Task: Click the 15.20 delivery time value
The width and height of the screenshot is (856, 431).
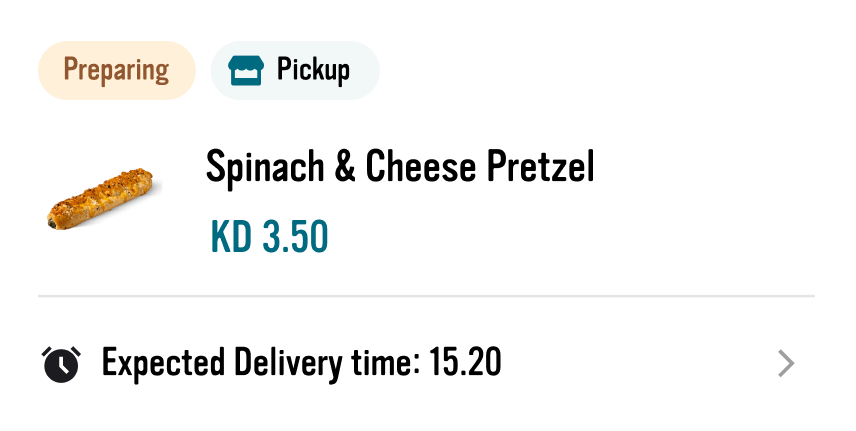Action: click(465, 362)
